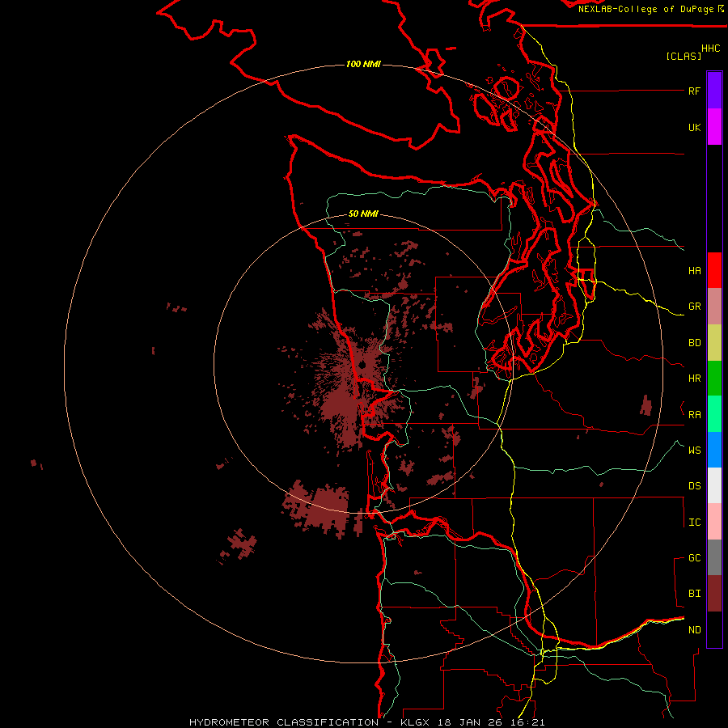Click the HHC product label
The height and width of the screenshot is (728, 728).
[x=710, y=49]
